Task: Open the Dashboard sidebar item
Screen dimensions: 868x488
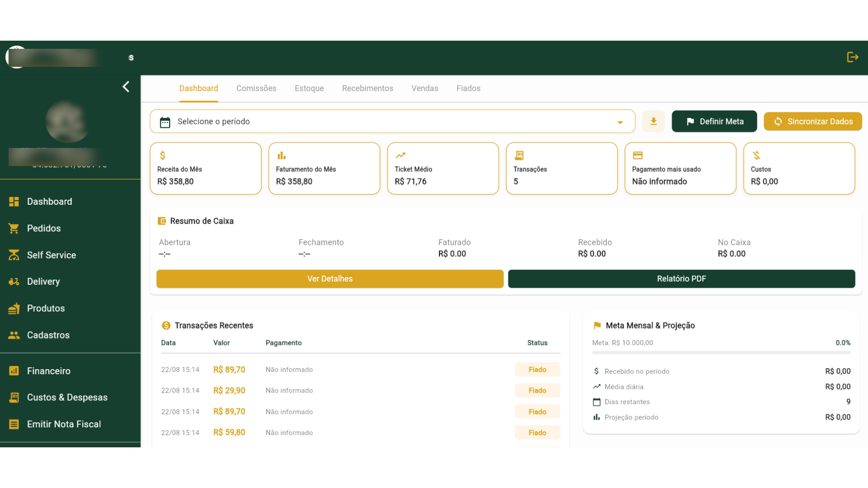Action: click(49, 202)
